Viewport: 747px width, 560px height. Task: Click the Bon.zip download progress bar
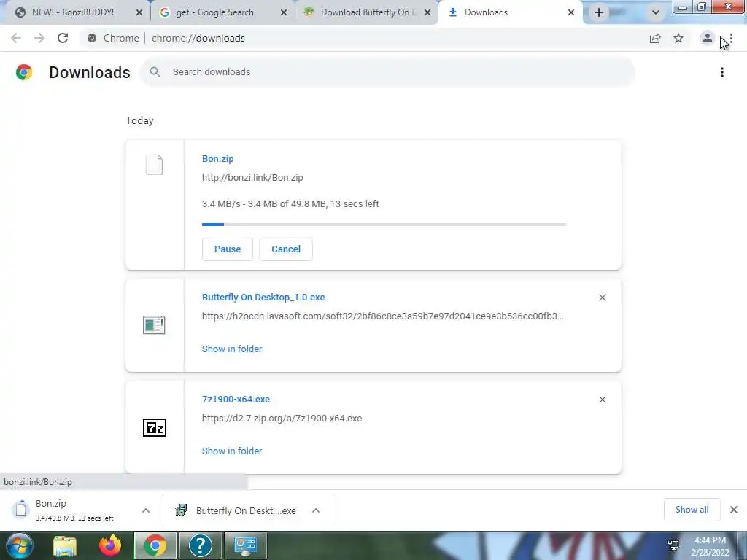384,224
